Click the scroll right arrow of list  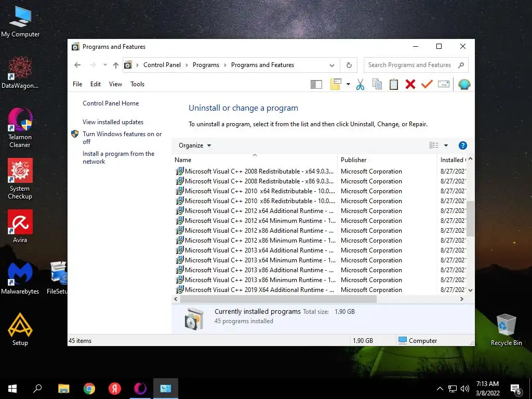(461, 299)
